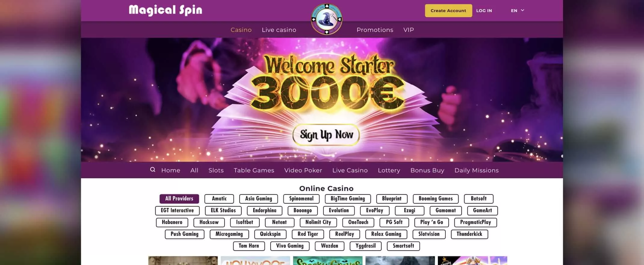This screenshot has width=644, height=265.
Task: Click the Sign Up Now banner button
Action: pos(326,135)
